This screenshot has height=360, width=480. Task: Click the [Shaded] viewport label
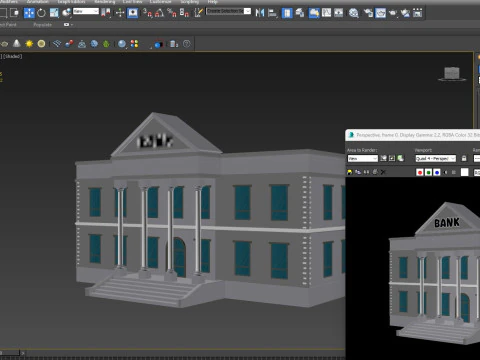coord(13,56)
